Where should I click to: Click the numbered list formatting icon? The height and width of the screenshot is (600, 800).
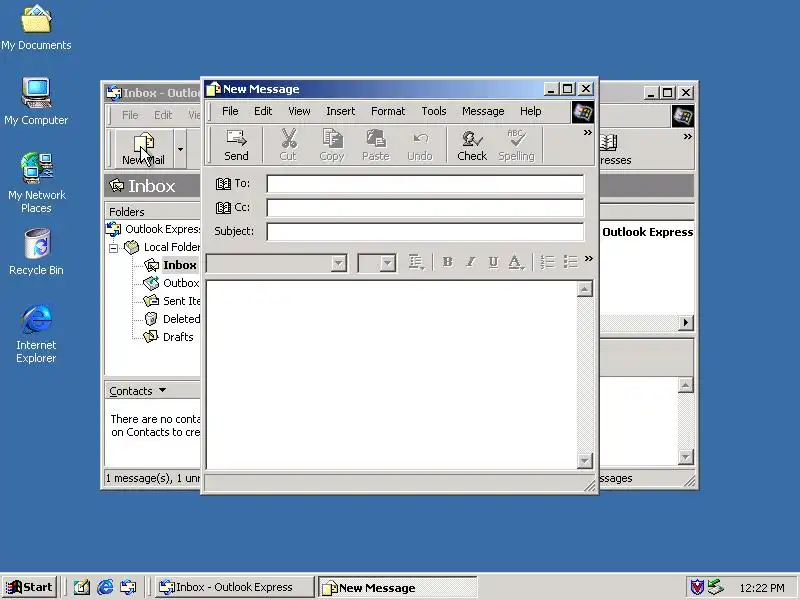[547, 262]
